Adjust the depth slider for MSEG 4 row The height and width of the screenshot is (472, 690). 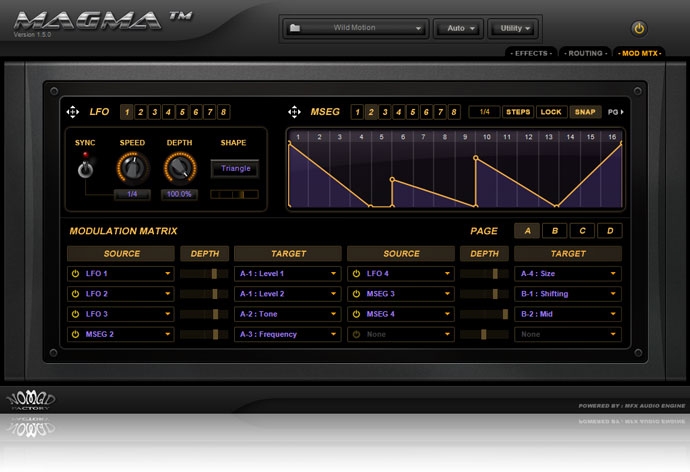point(484,314)
